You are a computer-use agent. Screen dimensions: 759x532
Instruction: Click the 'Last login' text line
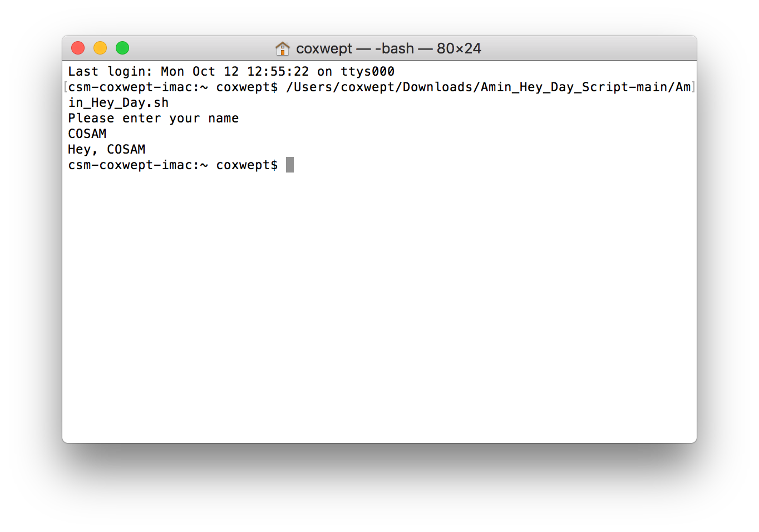pyautogui.click(x=231, y=72)
